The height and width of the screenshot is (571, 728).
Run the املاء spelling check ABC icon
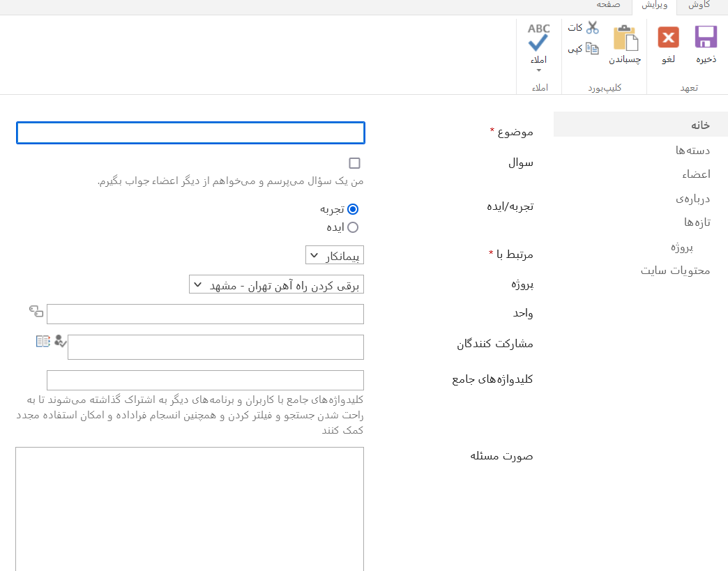538,37
